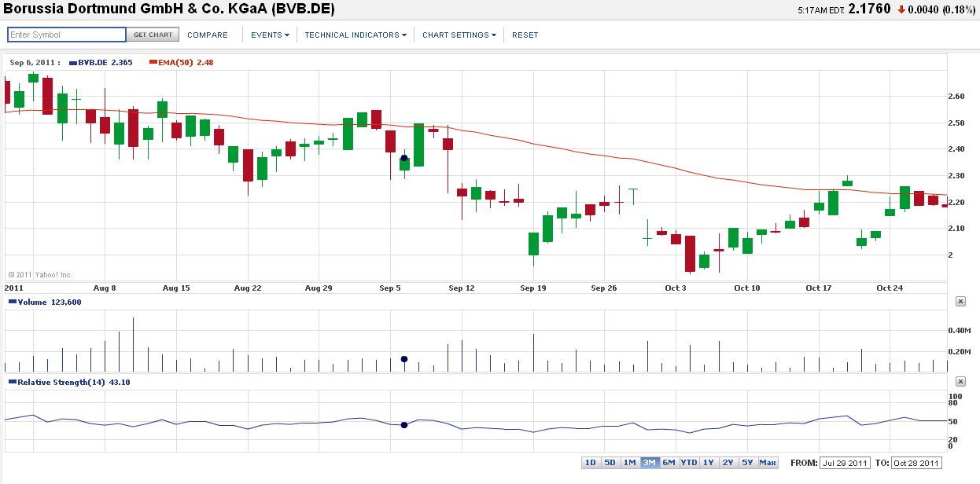Click the 0.0040 (0.18%) price change text

(x=941, y=10)
